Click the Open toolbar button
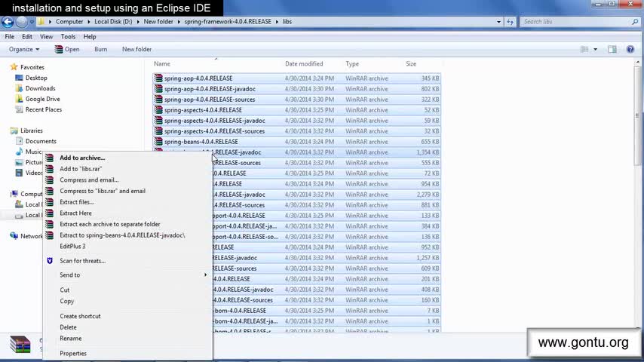This screenshot has width=644, height=362. click(x=67, y=49)
